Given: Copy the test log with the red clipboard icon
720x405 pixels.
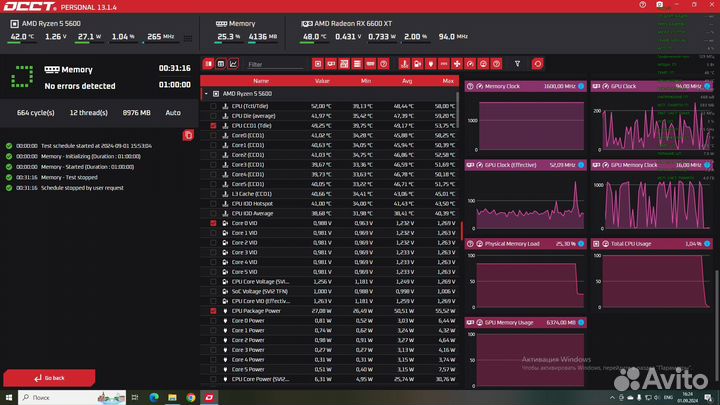Looking at the screenshot, I should (188, 134).
